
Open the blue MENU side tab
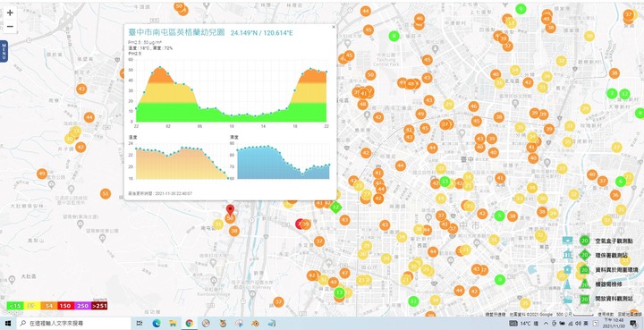(x=4, y=51)
